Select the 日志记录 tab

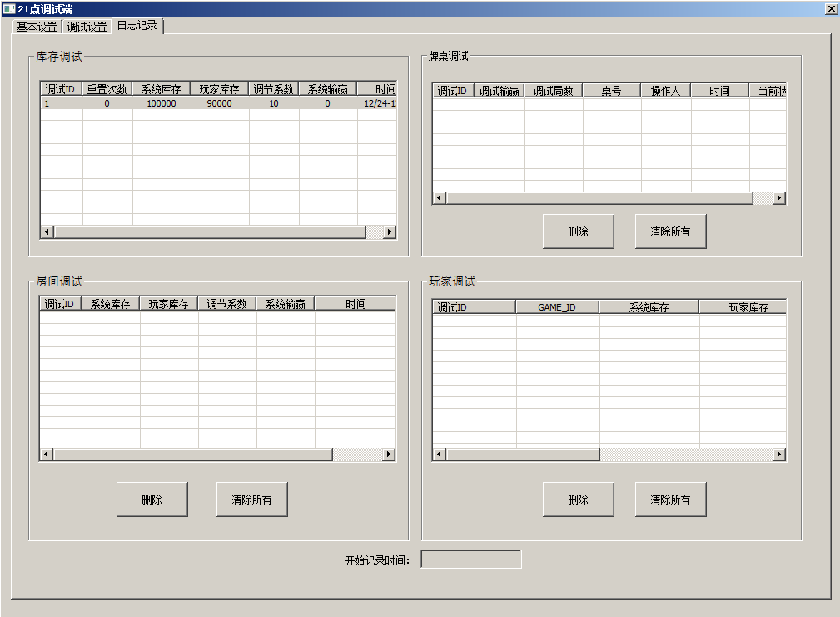[137, 26]
